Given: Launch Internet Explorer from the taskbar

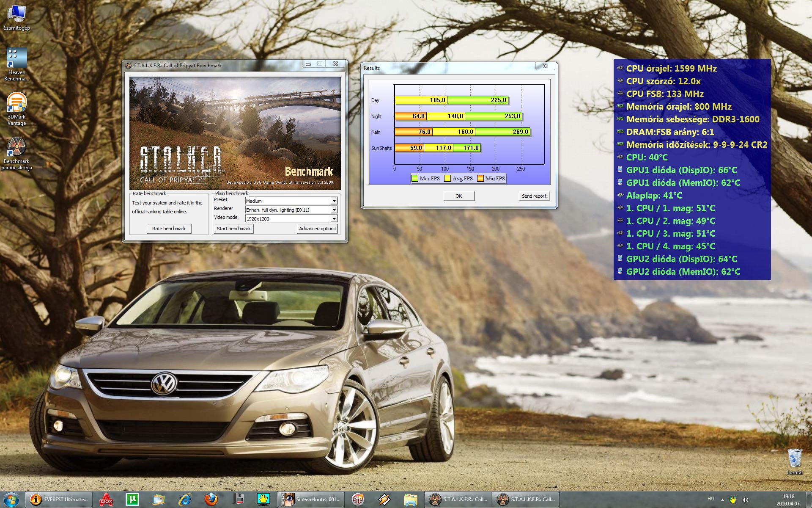Looking at the screenshot, I should pyautogui.click(x=185, y=500).
